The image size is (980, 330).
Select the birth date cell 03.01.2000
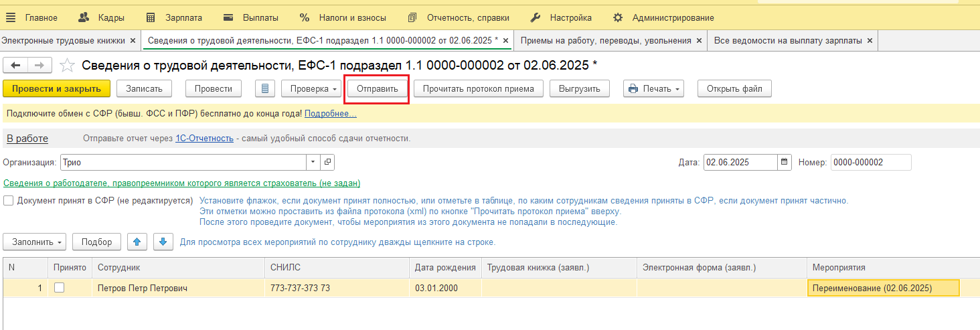coord(445,288)
